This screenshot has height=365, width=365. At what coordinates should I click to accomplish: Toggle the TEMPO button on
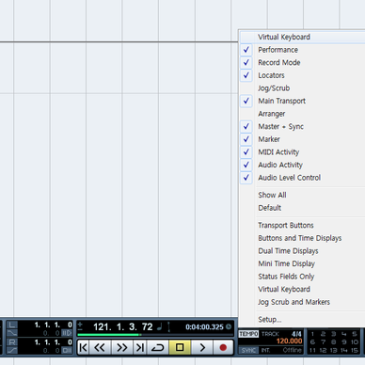(249, 334)
